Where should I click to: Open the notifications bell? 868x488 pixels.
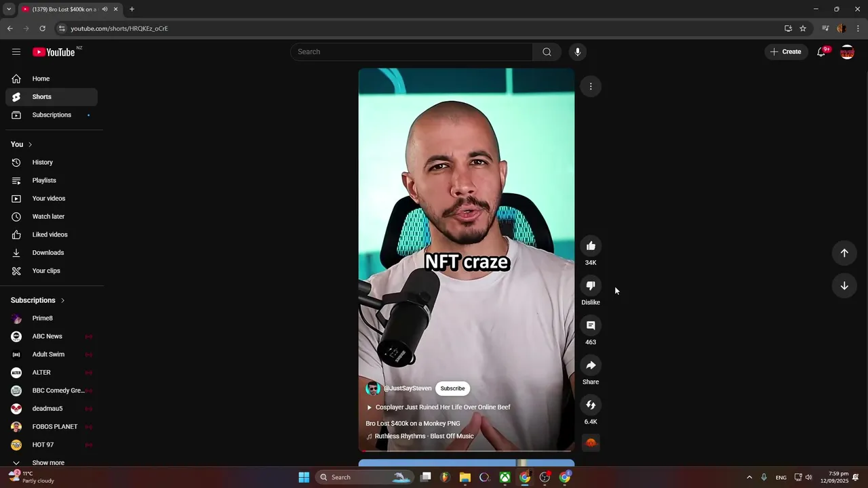(x=821, y=52)
